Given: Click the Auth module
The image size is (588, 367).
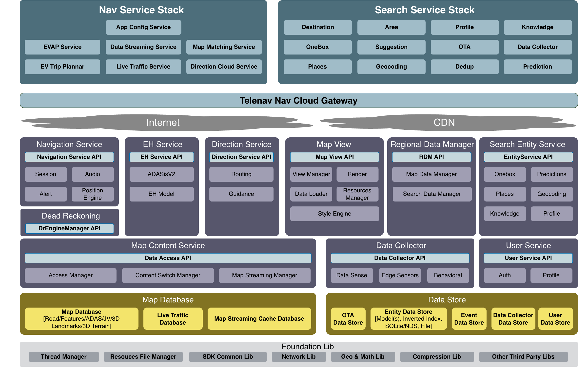Looking at the screenshot, I should pyautogui.click(x=505, y=275).
